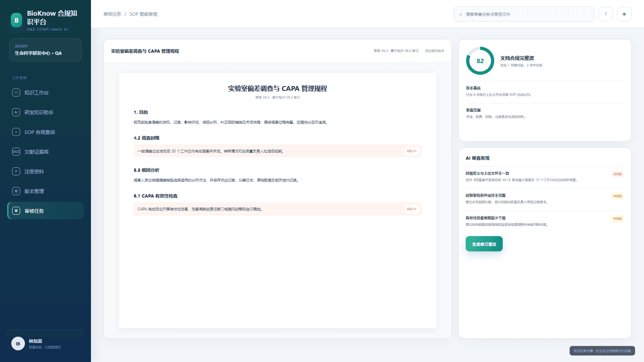Open 知识工作台 via its sidebar icon
644x362 pixels.
tap(16, 93)
